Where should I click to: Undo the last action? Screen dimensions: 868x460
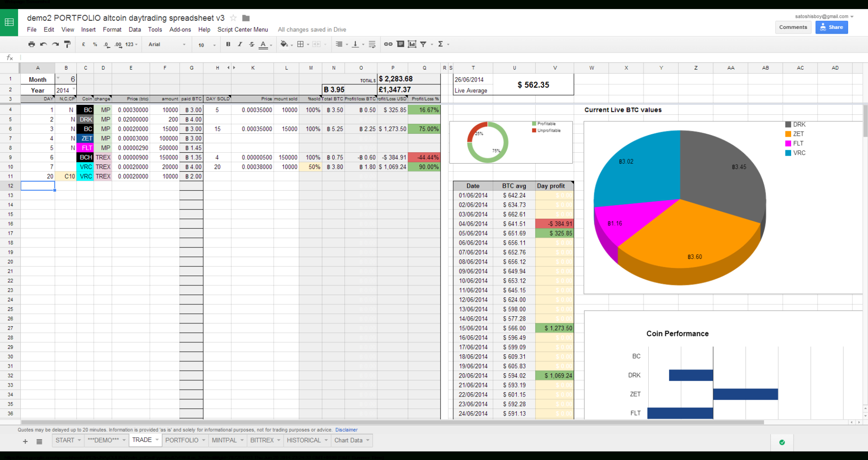coord(43,44)
